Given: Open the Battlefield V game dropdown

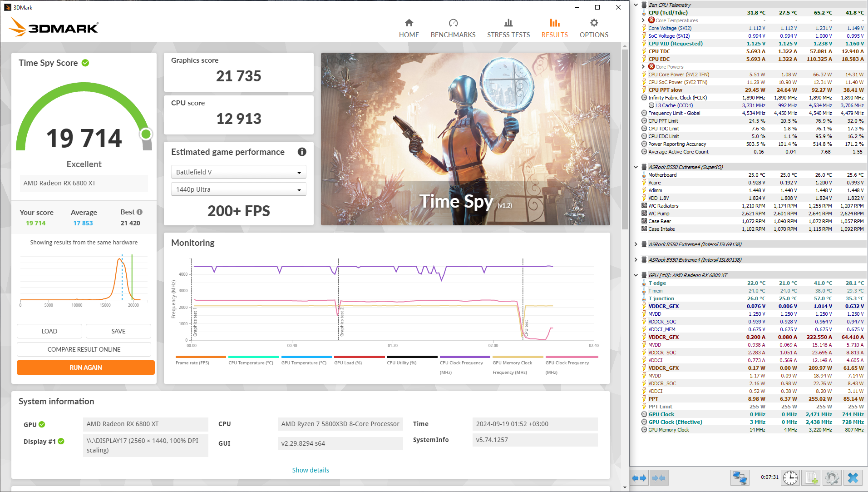Looking at the screenshot, I should 239,172.
